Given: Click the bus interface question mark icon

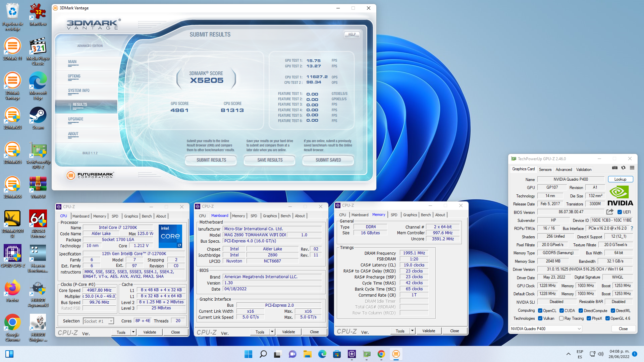Looking at the screenshot, I should click(632, 228).
